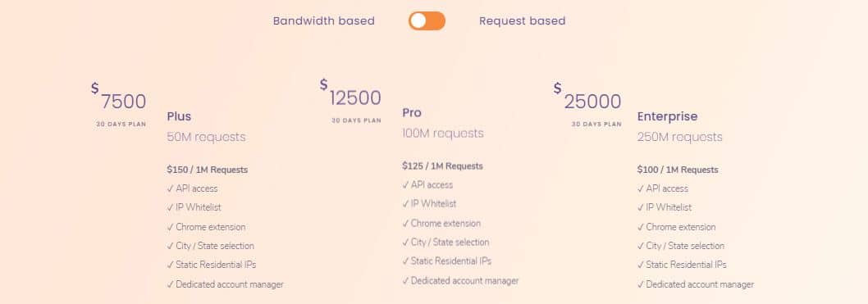The width and height of the screenshot is (868, 304).
Task: Click Dedicated account manager under Plus
Action: [x=225, y=284]
